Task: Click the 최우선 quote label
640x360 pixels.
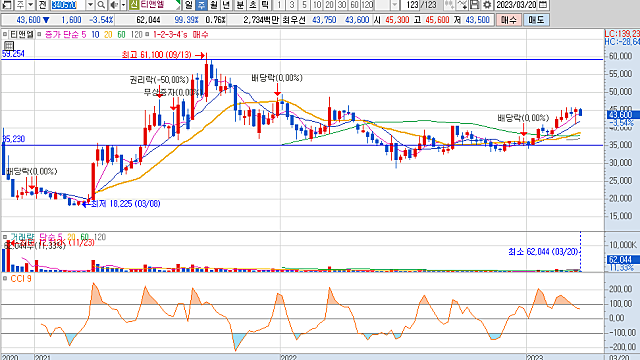Action: [x=293, y=20]
